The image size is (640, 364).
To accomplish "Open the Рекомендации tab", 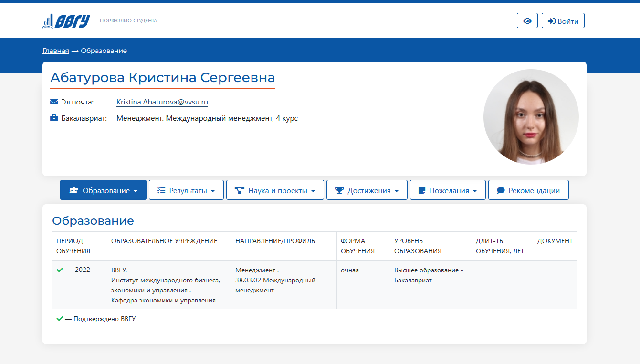I will (528, 190).
